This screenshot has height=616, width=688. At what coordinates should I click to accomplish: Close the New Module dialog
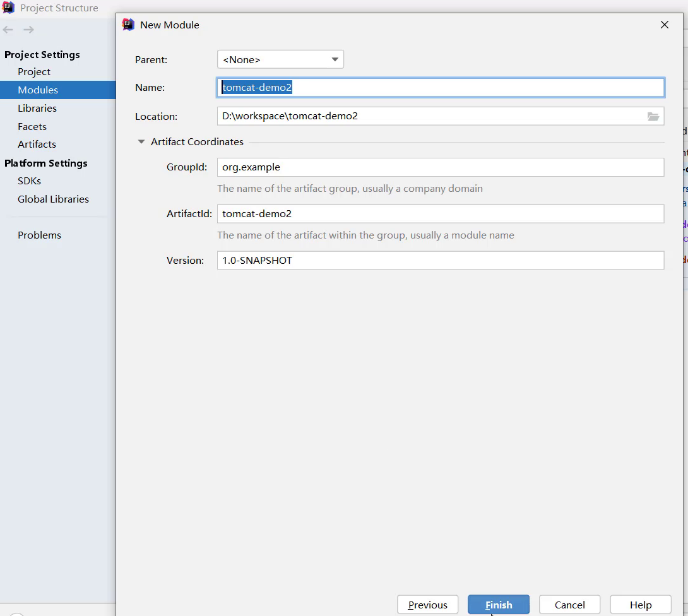pos(664,25)
